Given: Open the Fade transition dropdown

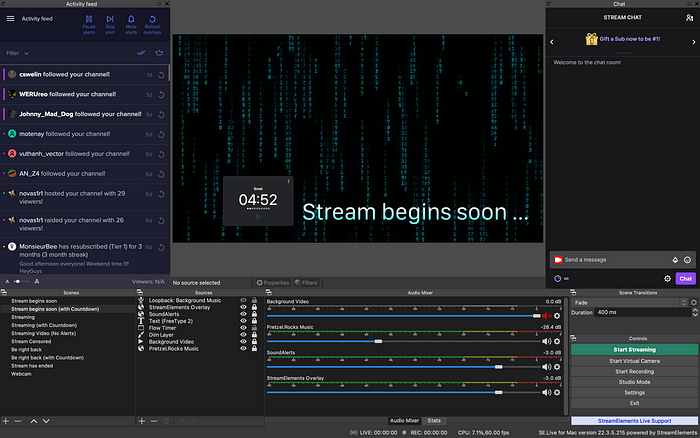Looking at the screenshot, I should point(630,303).
